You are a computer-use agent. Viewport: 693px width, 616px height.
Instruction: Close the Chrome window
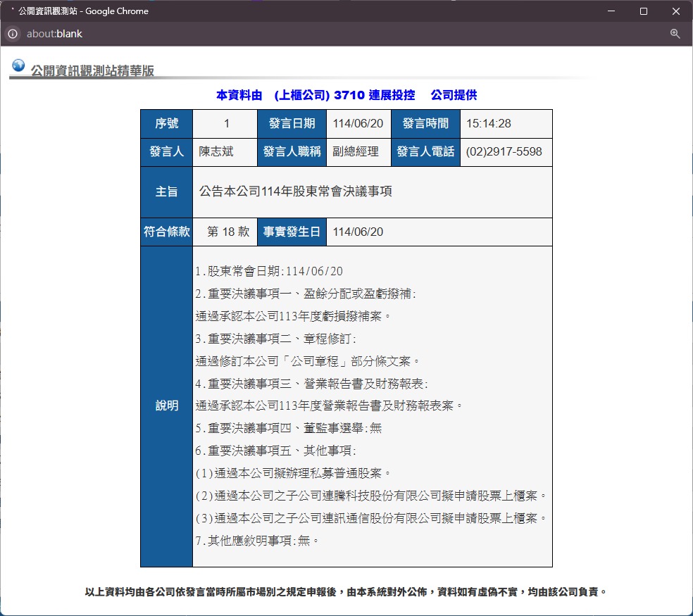tap(676, 11)
